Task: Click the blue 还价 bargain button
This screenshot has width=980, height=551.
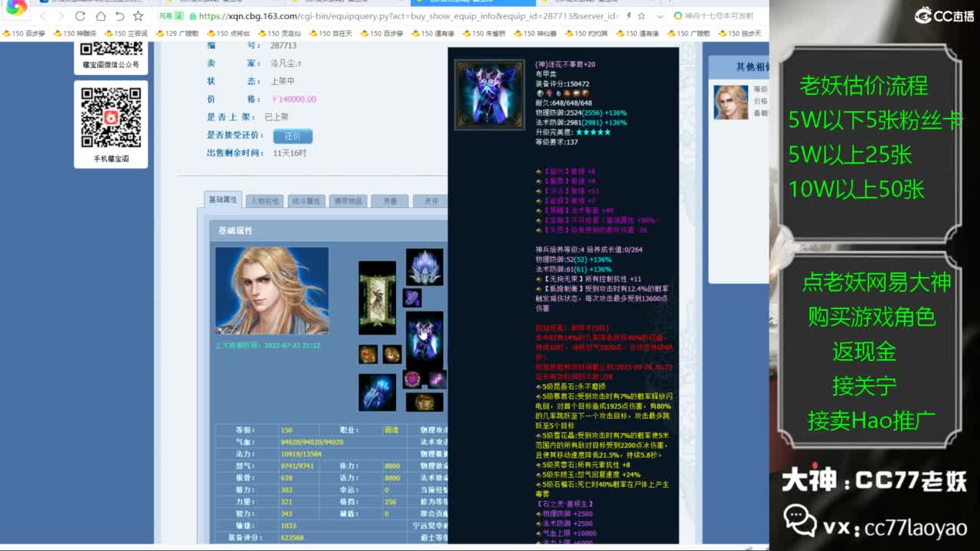Action: (292, 136)
